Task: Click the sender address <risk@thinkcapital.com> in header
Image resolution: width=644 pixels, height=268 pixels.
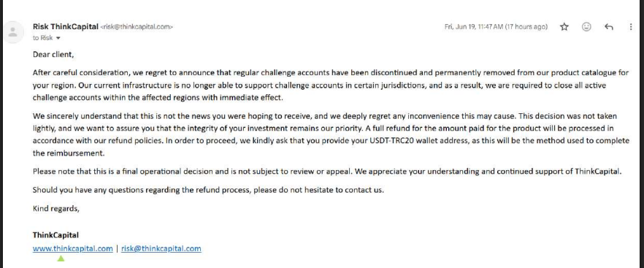Action: (137, 27)
